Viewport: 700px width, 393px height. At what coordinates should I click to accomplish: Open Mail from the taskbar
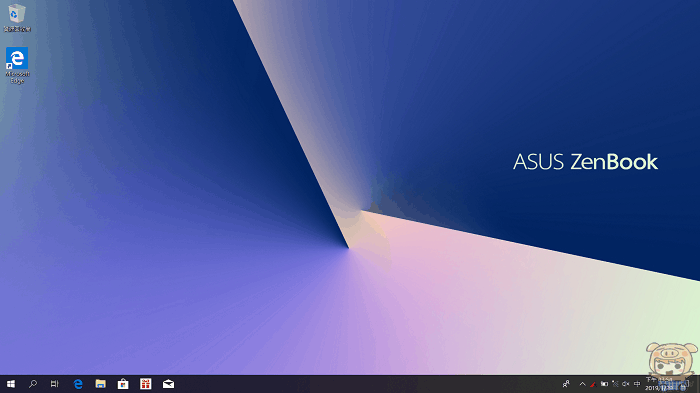click(x=168, y=384)
